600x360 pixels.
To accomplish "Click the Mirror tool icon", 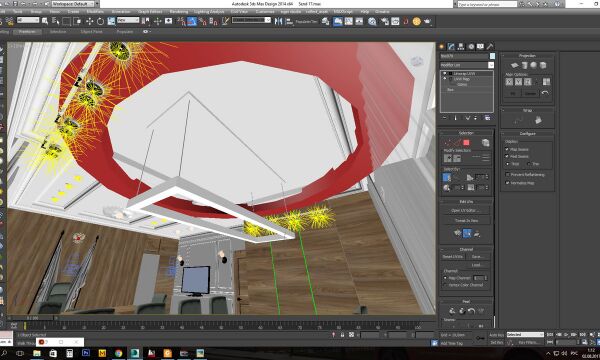I will 278,21.
